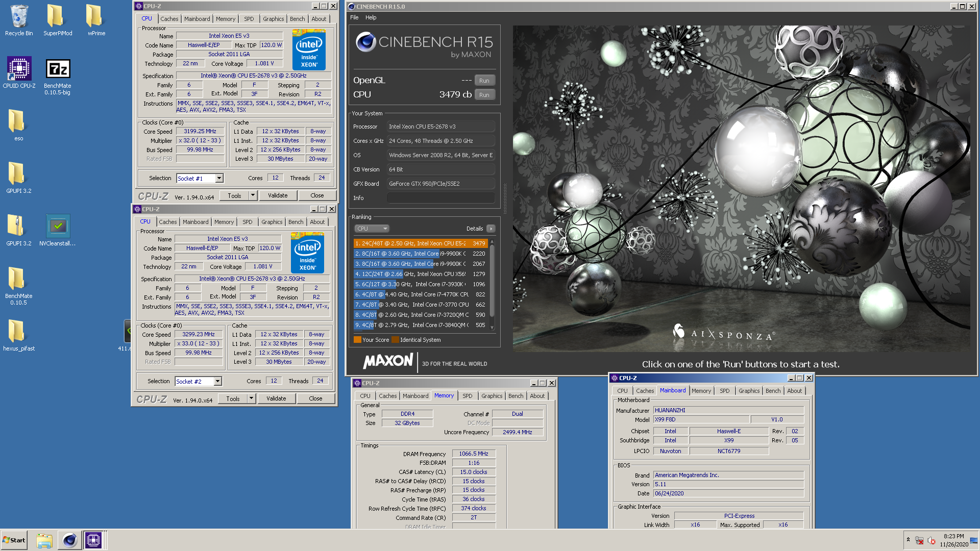The image size is (980, 551).
Task: Click the CPU-Z taskbar icon
Action: [93, 540]
